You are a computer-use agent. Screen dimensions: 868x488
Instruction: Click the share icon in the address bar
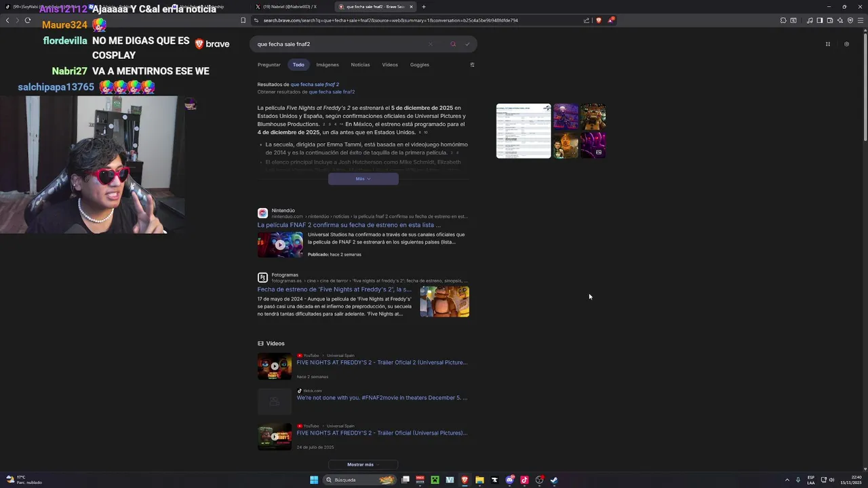point(587,20)
